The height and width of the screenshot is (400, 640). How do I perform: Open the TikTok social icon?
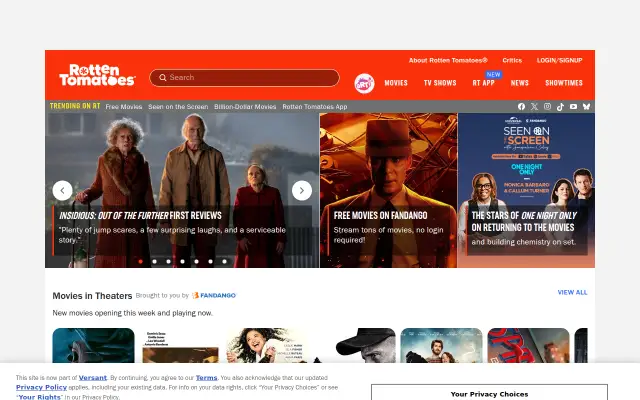(x=560, y=107)
